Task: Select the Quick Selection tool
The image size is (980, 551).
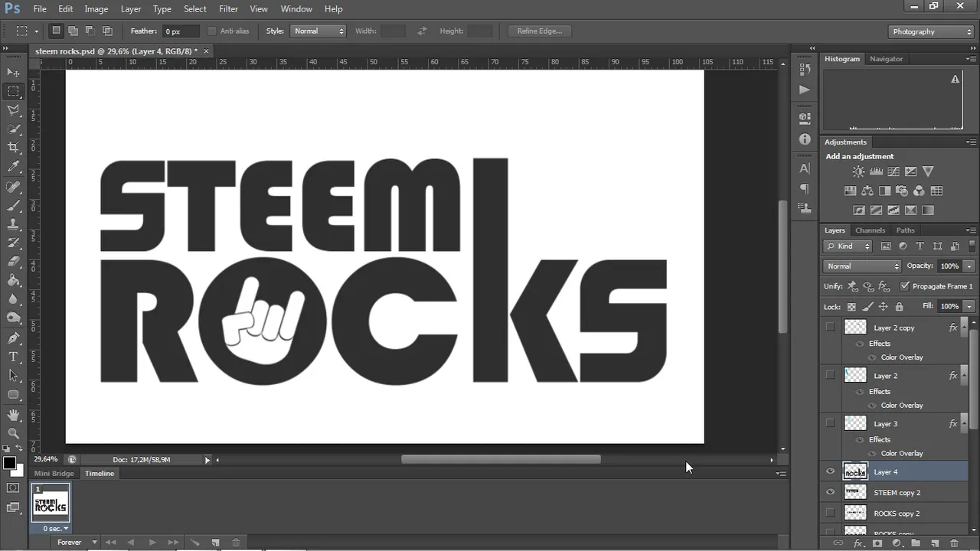Action: pos(13,129)
